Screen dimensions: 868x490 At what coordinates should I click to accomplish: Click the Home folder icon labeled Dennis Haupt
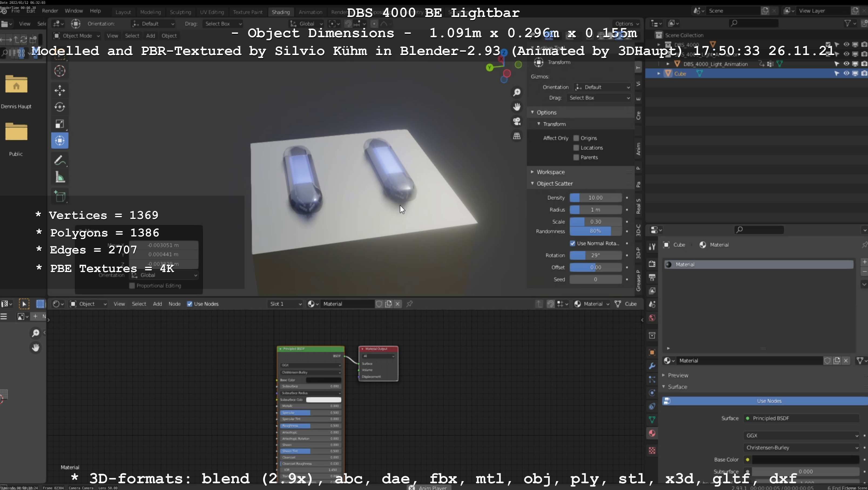16,84
